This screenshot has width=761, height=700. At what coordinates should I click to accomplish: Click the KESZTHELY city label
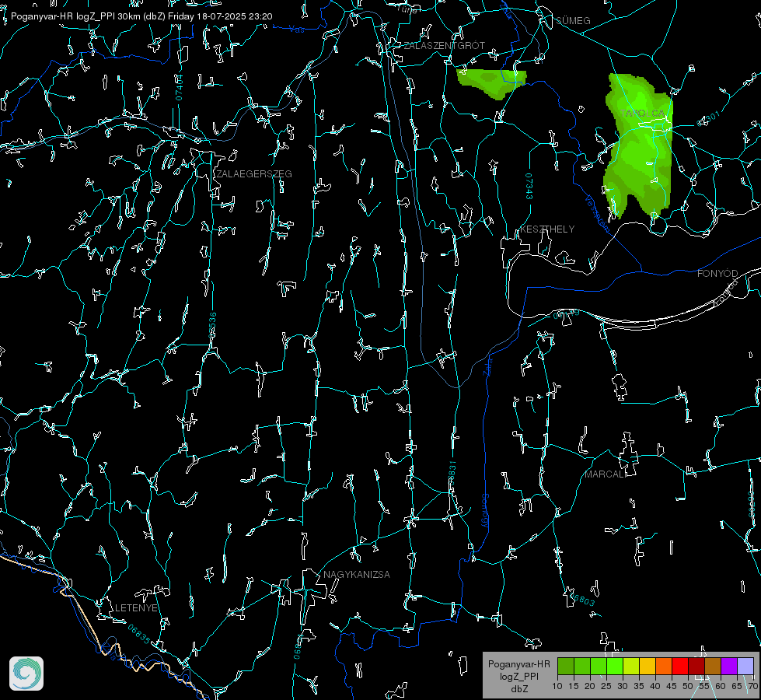pyautogui.click(x=547, y=229)
